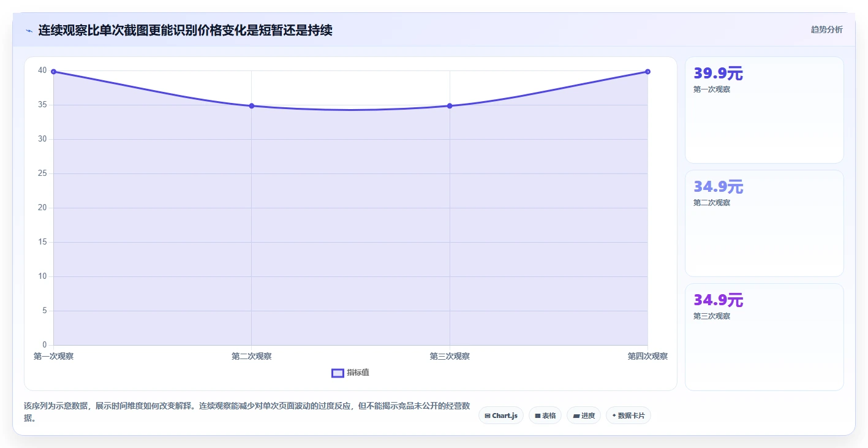
Task: Click the trend icon beside the title
Action: point(29,30)
